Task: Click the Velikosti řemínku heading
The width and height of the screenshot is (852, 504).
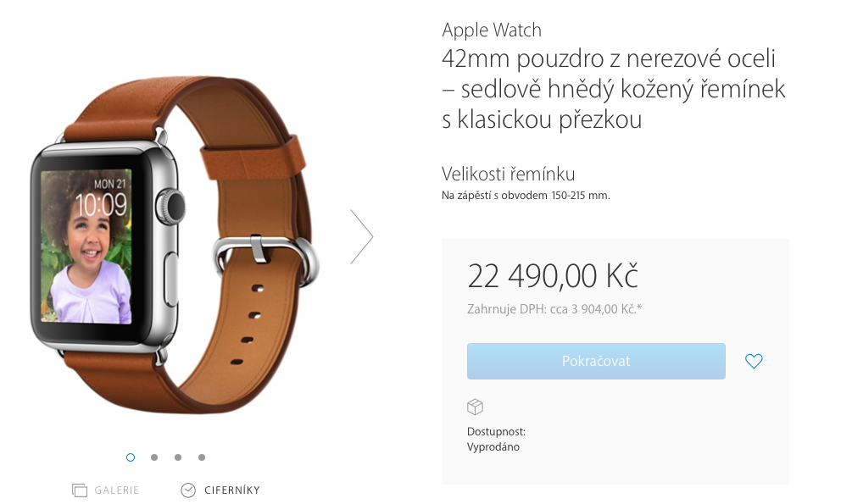Action: (508, 174)
